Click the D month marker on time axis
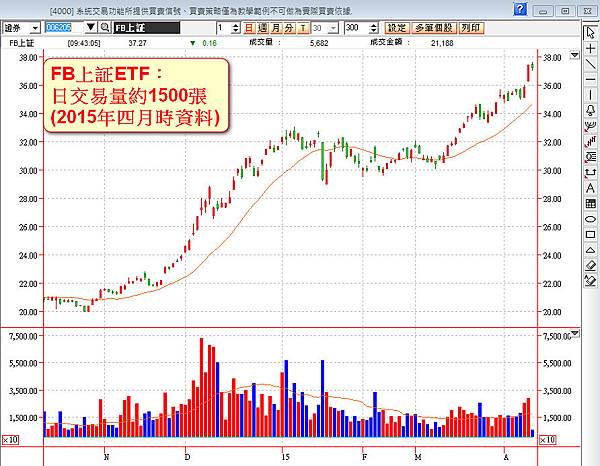Viewport: 600px width, 466px height. [187, 457]
